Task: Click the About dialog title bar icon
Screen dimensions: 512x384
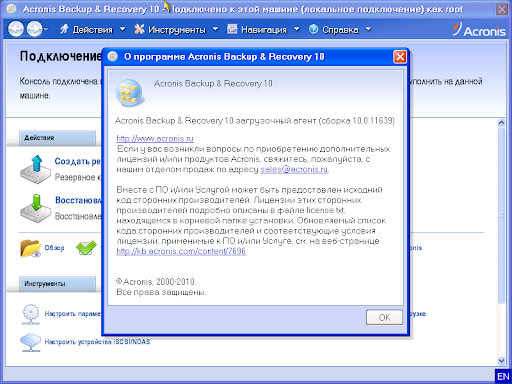Action: tap(113, 57)
